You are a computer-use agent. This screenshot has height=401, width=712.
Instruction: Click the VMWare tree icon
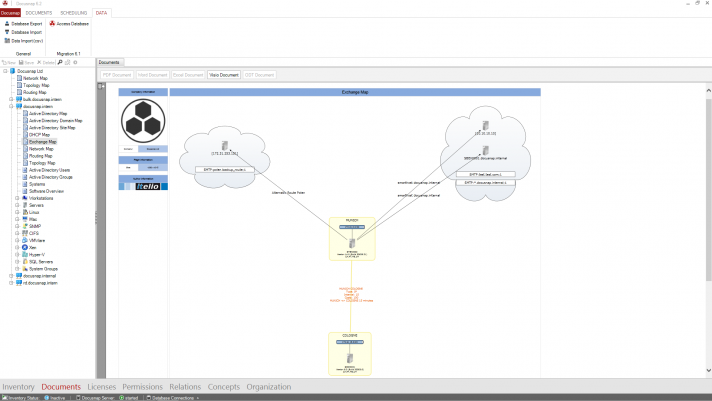(x=24, y=240)
